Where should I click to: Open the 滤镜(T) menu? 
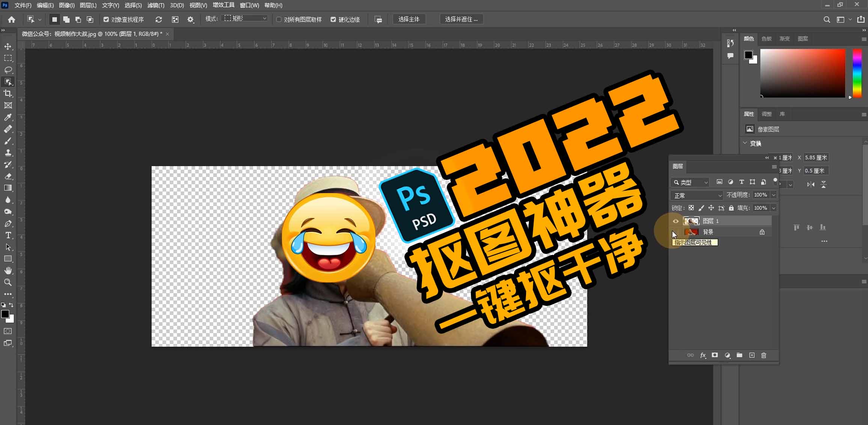(156, 5)
